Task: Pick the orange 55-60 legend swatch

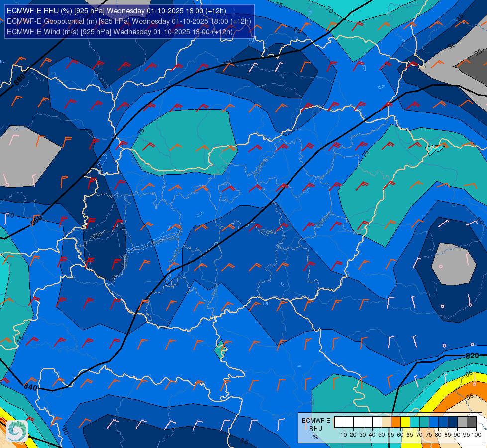Action: pyautogui.click(x=395, y=422)
